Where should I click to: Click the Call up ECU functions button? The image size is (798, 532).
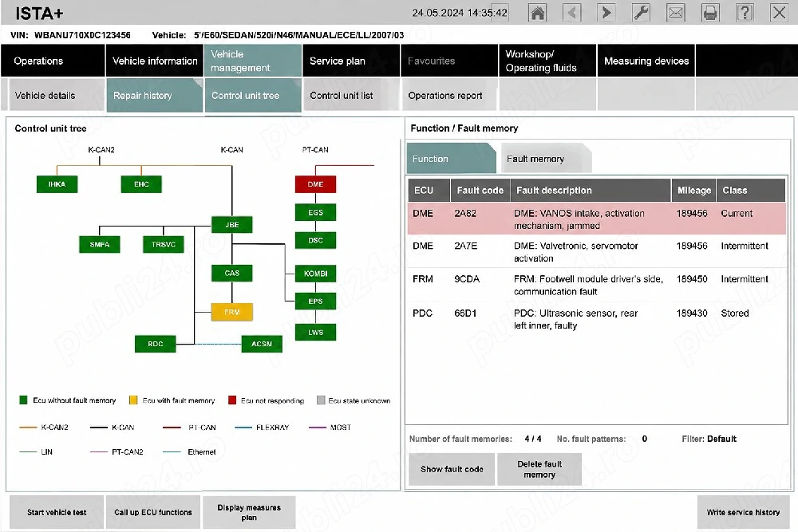click(x=152, y=512)
